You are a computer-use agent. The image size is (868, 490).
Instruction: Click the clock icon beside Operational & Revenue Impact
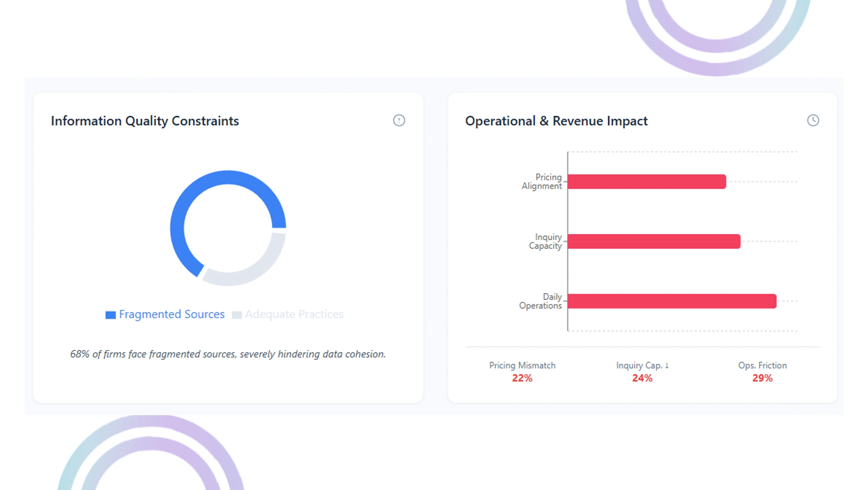tap(813, 120)
